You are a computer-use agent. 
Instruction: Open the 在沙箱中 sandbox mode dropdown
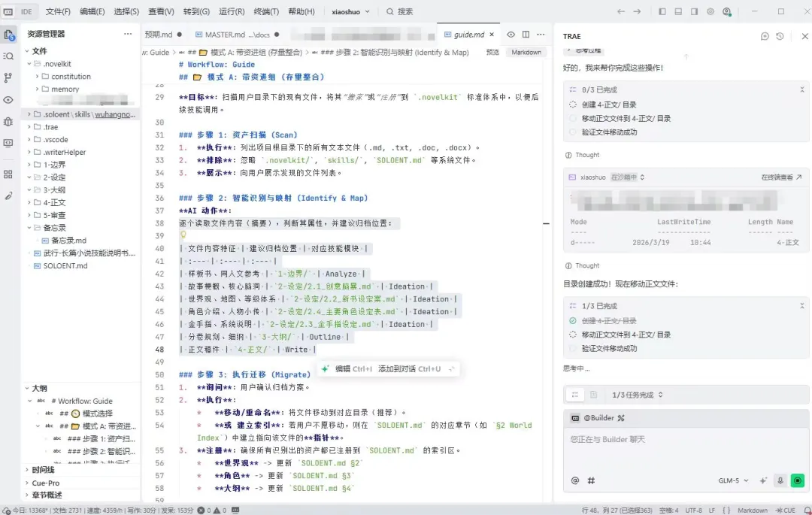pyautogui.click(x=627, y=177)
